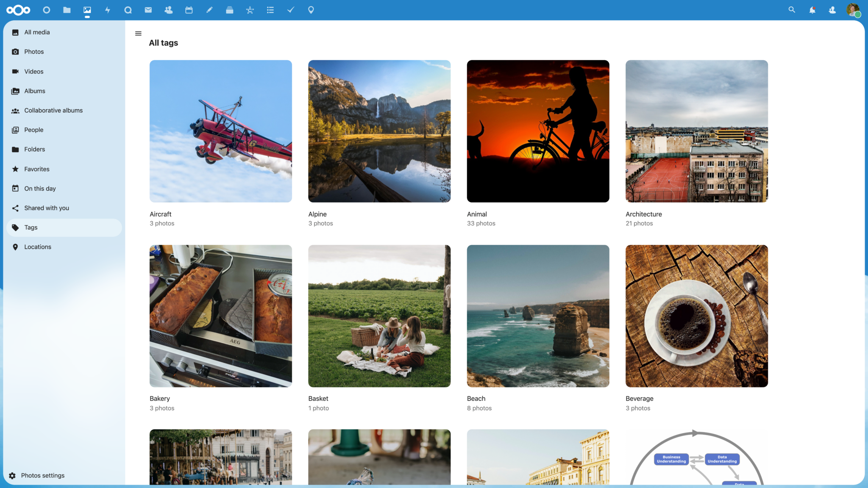Image resolution: width=868 pixels, height=488 pixels.
Task: Open the notifications bell
Action: tap(812, 10)
